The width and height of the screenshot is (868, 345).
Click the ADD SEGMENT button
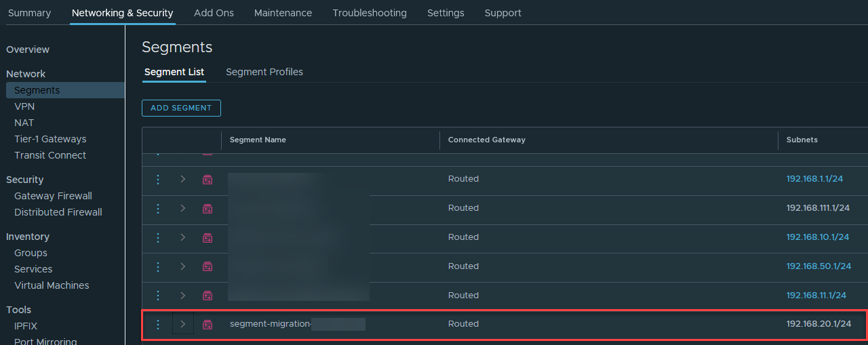181,108
